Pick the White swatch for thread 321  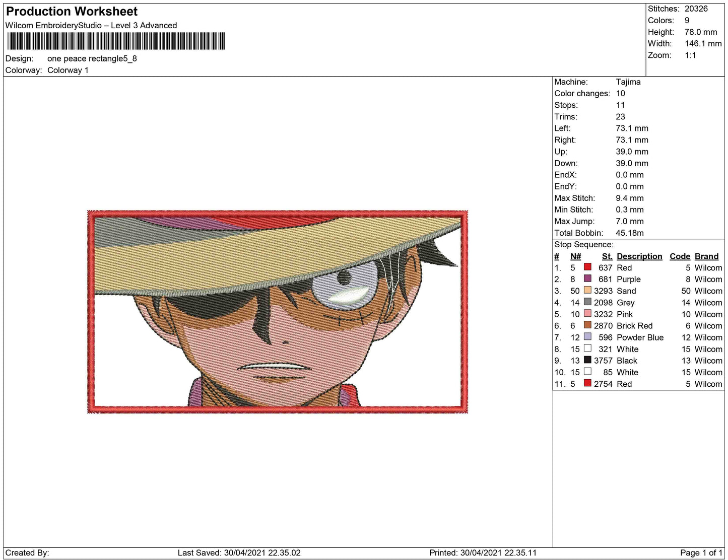tap(587, 348)
